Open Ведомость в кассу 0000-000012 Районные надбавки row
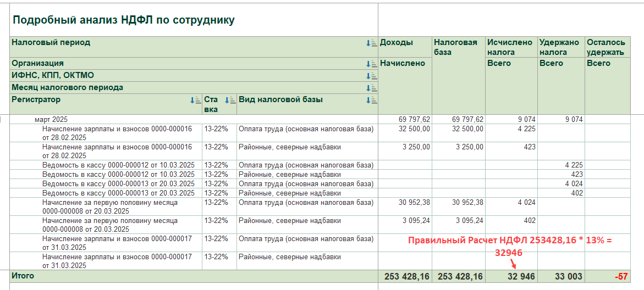This screenshot has width=644, height=290. [x=118, y=174]
